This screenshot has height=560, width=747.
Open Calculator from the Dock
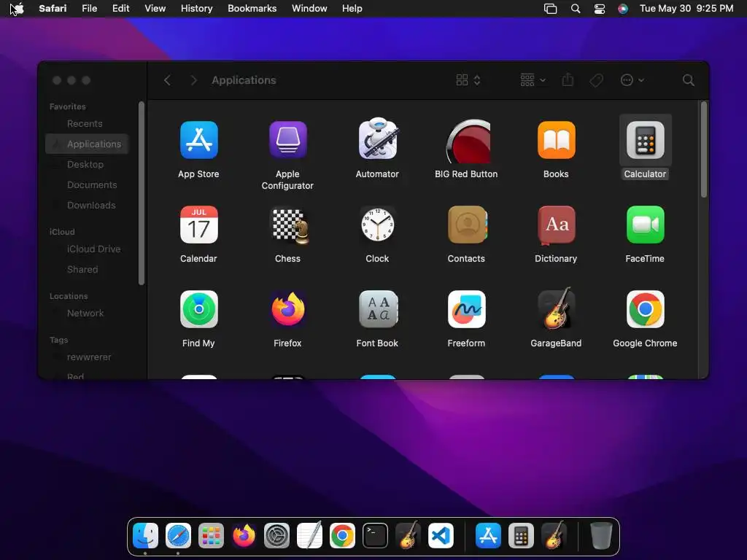[521, 536]
